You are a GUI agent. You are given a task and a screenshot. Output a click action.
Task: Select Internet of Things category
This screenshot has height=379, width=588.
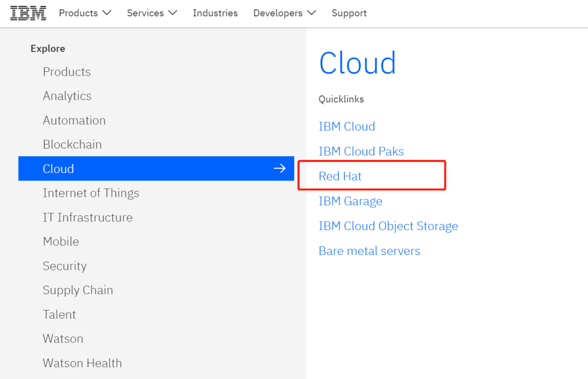point(91,193)
